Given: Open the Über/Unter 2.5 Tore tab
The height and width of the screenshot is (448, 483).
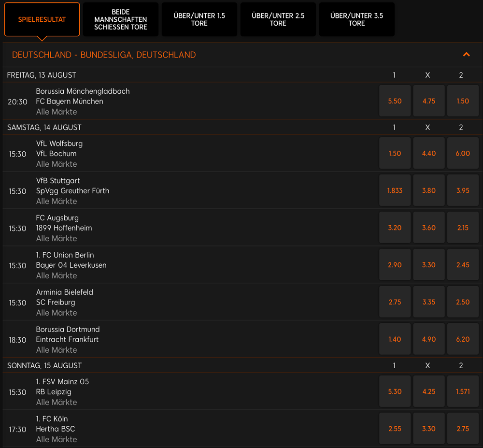Looking at the screenshot, I should pyautogui.click(x=278, y=19).
